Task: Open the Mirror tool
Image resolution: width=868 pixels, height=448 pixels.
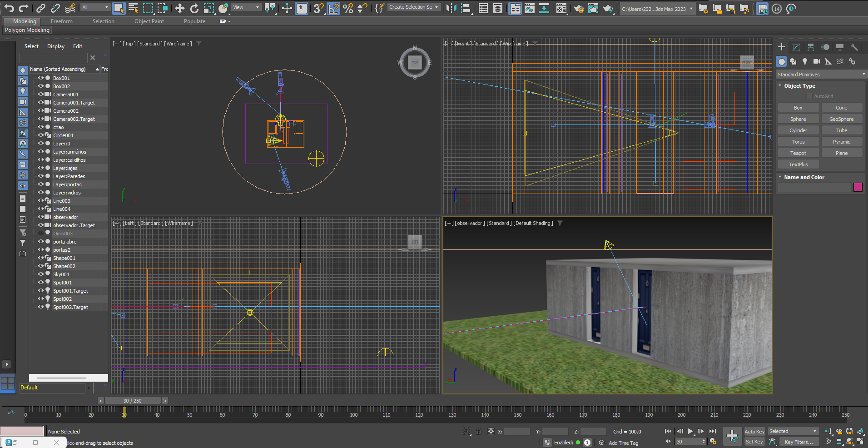Action: click(x=451, y=8)
